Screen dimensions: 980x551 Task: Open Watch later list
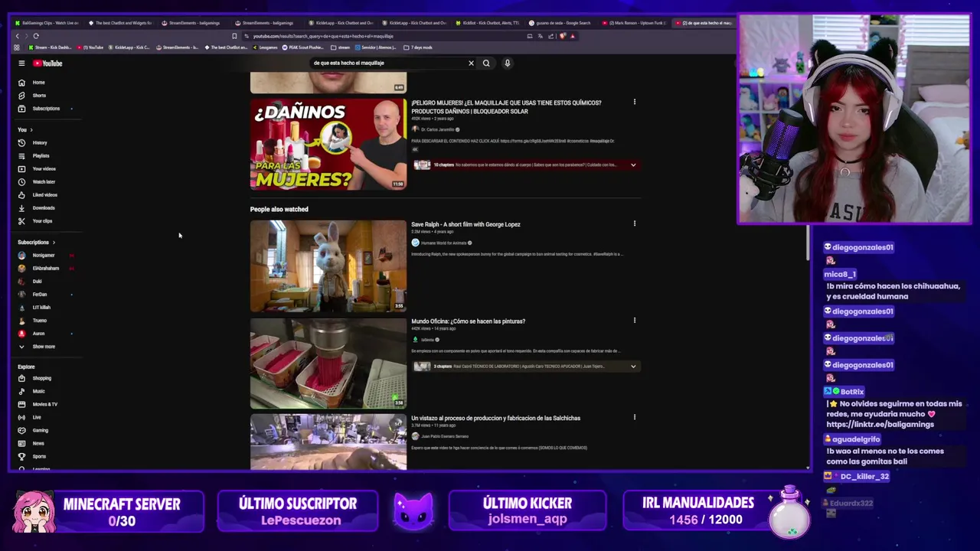(36, 182)
